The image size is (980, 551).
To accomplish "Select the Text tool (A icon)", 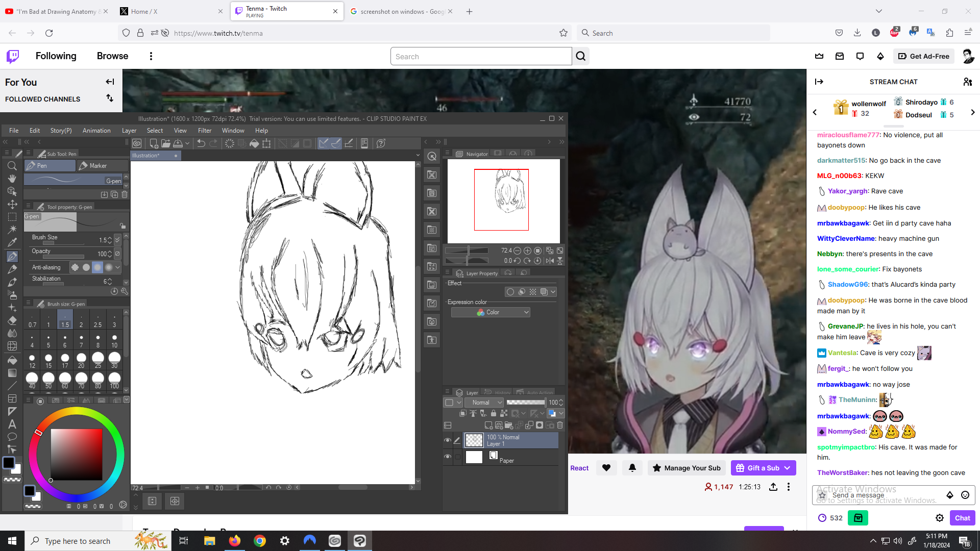I will point(12,424).
